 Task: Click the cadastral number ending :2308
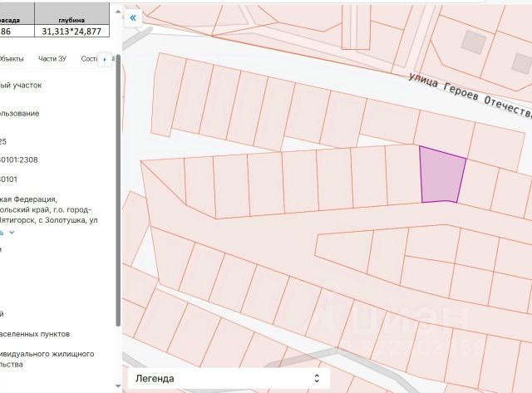(x=19, y=160)
